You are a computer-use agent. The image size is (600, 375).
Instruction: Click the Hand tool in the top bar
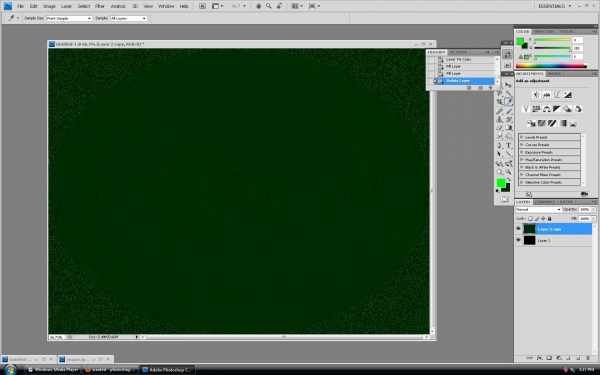(x=258, y=6)
